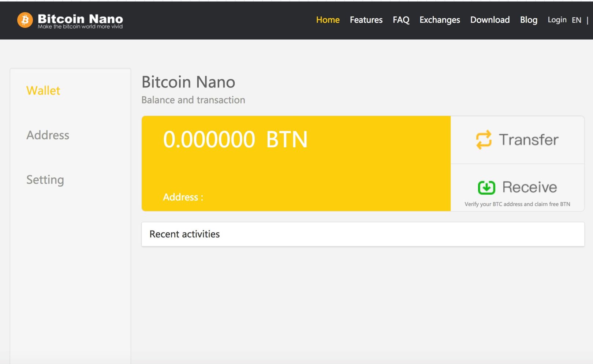Screen dimensions: 593x364
Task: Select Address in the sidebar
Action: pyautogui.click(x=48, y=135)
